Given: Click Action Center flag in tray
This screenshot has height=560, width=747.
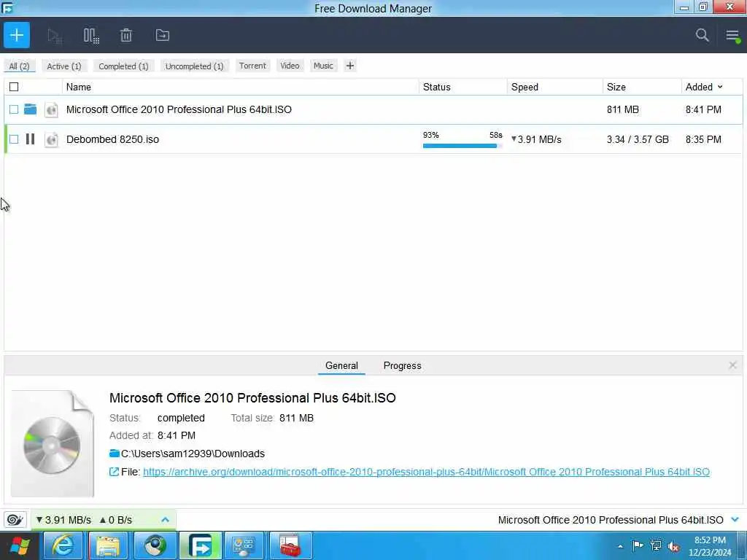Looking at the screenshot, I should (638, 545).
